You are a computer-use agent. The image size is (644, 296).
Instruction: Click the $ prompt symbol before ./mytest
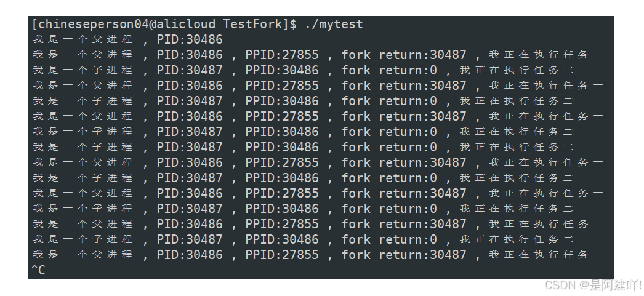293,25
